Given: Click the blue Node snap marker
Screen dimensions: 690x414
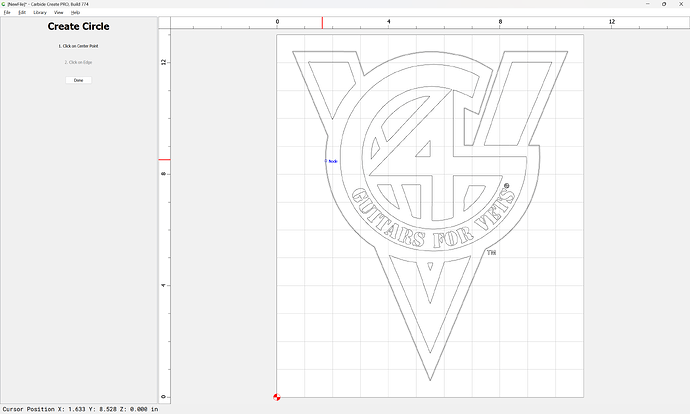Looking at the screenshot, I should [x=331, y=161].
